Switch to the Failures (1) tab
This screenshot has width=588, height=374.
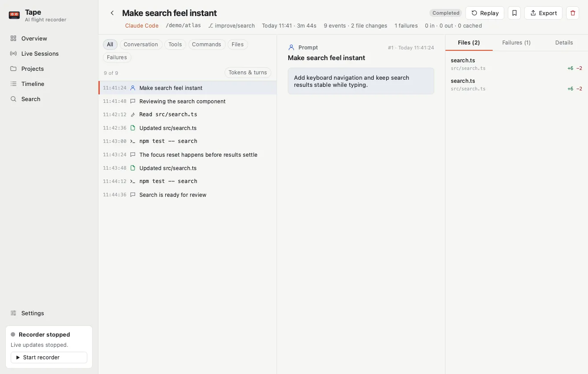click(516, 43)
